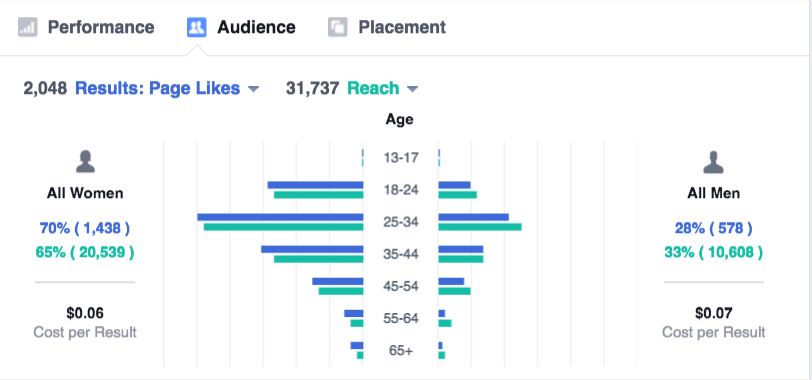Open the Performance tab
This screenshot has width=812, height=380.
86,27
